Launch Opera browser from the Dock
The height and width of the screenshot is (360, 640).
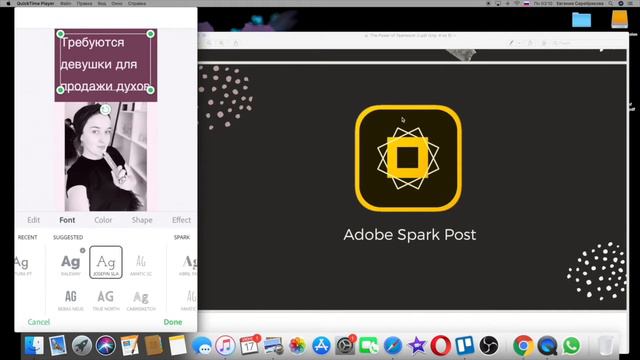click(441, 346)
